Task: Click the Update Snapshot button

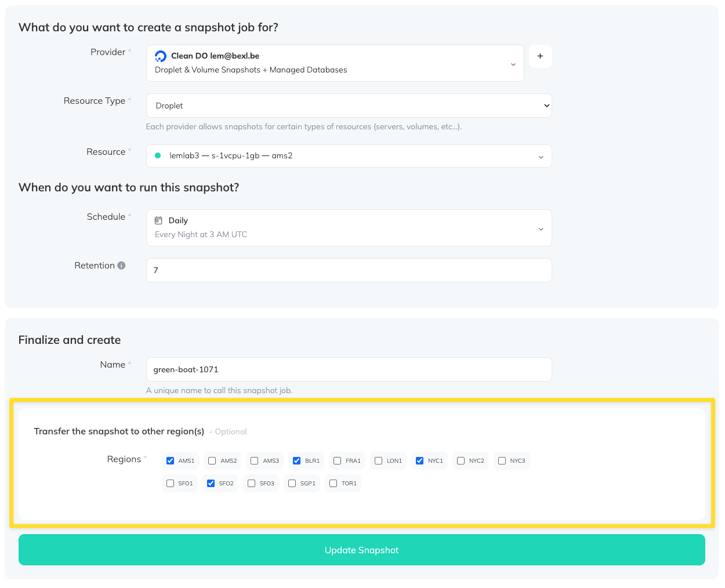Action: tap(362, 550)
